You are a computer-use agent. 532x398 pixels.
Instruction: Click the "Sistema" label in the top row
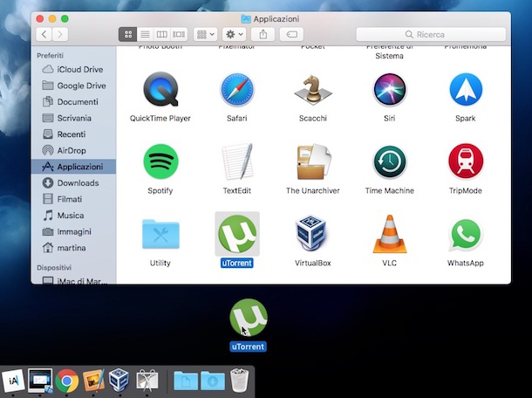pos(389,56)
